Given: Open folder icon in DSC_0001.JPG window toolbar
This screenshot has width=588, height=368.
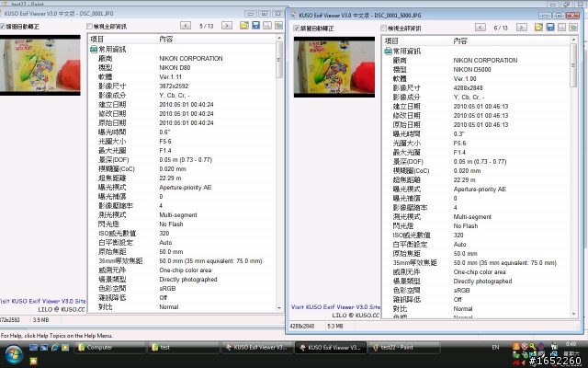Looking at the screenshot, I should (244, 26).
